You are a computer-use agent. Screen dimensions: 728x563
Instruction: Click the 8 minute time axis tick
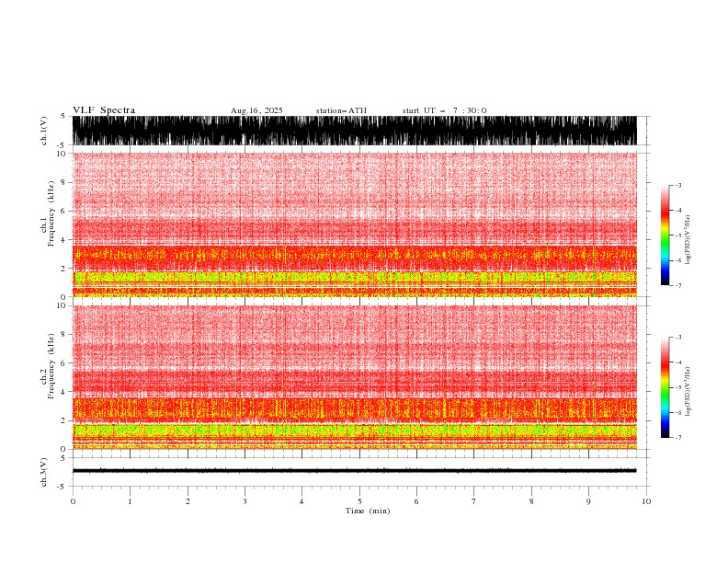[531, 501]
